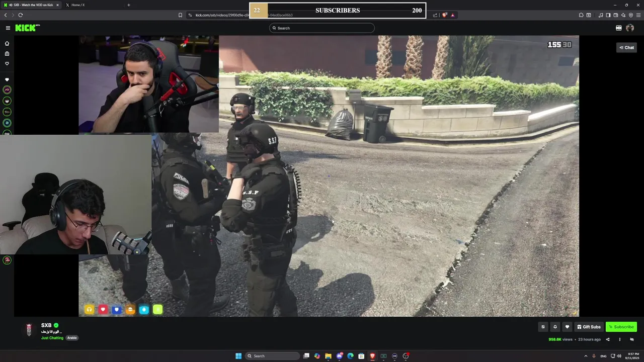Open the Brave VPN shield icon
Viewport: 644px width, 362px height.
[631, 15]
